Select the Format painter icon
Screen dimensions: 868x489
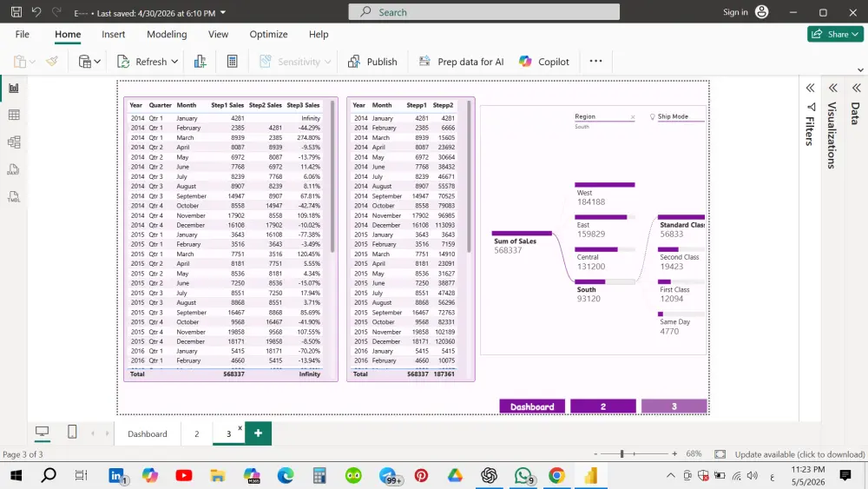click(52, 62)
